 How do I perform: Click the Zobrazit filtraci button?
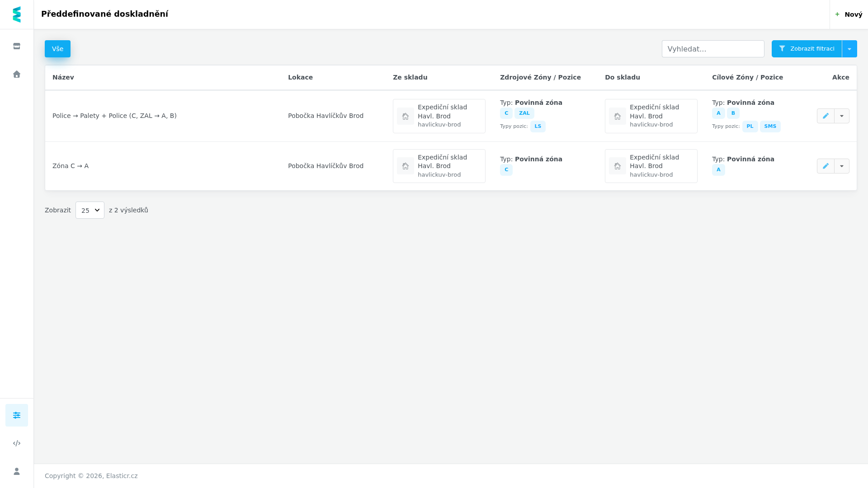point(807,49)
